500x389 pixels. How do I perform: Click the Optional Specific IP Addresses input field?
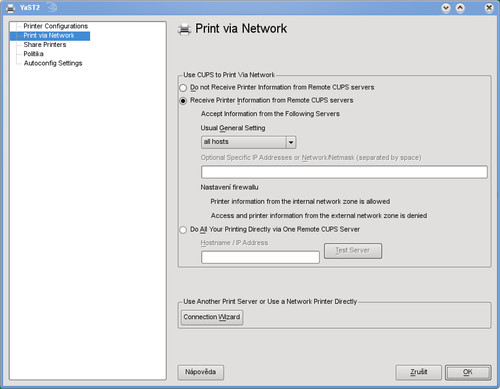click(x=344, y=172)
